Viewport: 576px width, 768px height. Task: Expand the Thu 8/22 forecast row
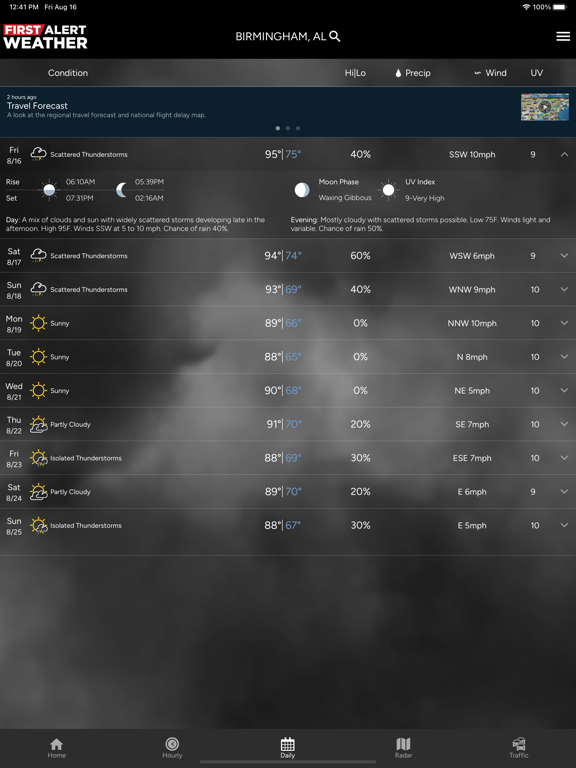(564, 424)
